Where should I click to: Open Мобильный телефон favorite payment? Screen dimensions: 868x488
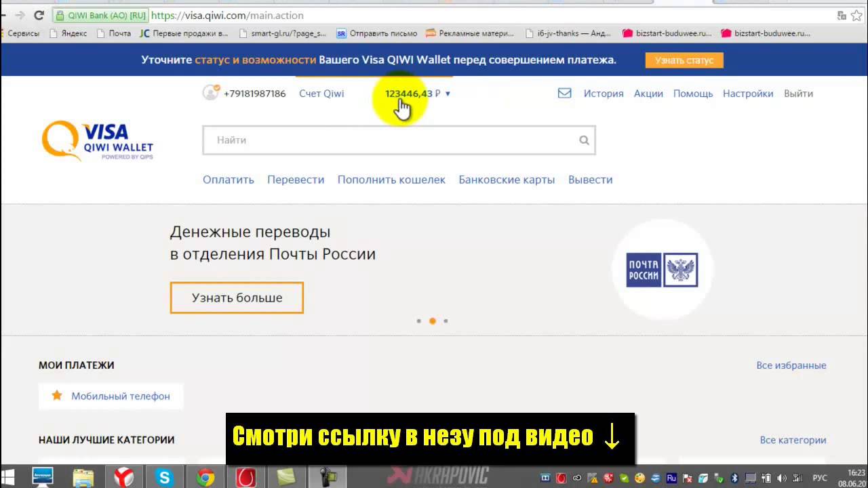coord(111,396)
